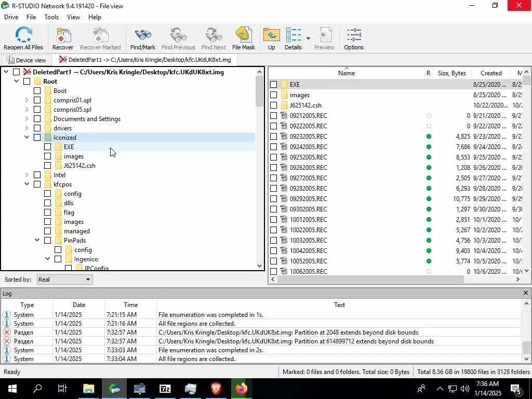Mark the 10012005.REC file checkbox
This screenshot has width=532, height=399.
pyautogui.click(x=273, y=220)
